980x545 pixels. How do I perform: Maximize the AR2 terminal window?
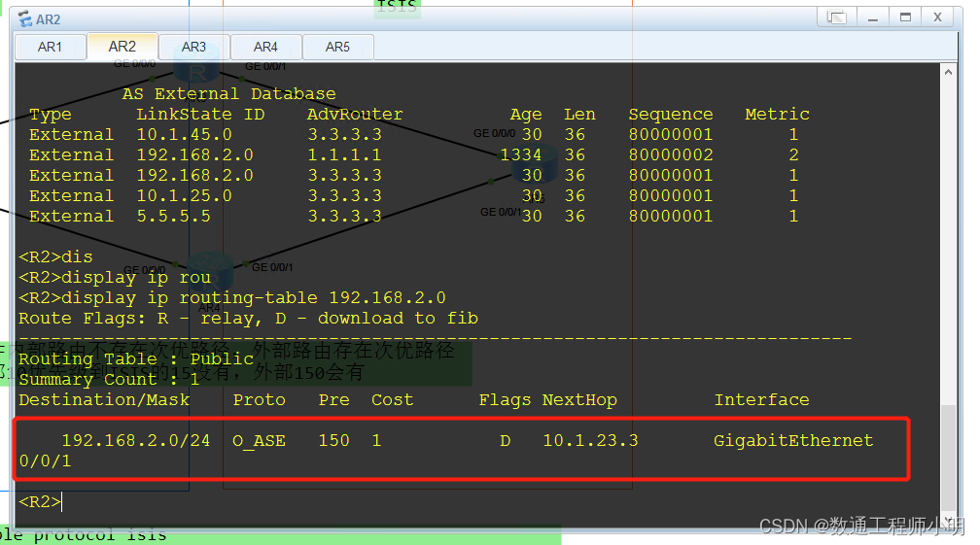906,17
